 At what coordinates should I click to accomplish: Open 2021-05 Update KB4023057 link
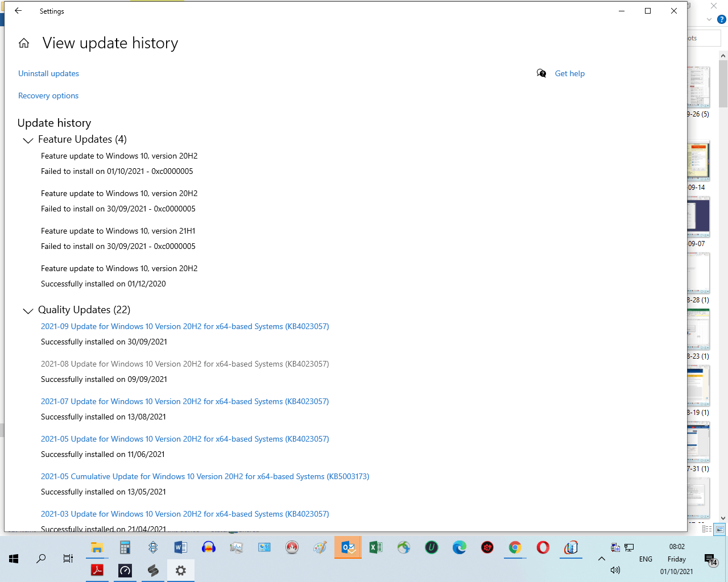(x=185, y=439)
